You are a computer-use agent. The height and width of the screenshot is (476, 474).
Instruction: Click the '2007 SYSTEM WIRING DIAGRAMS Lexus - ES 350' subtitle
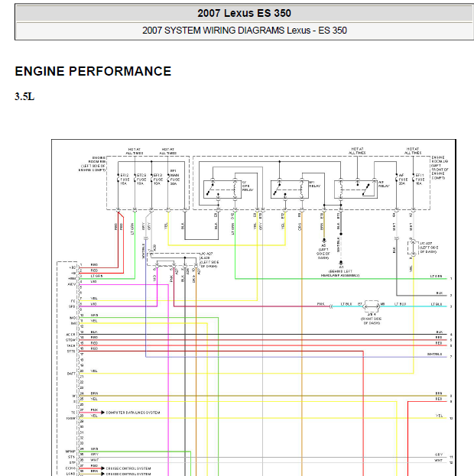click(x=245, y=31)
